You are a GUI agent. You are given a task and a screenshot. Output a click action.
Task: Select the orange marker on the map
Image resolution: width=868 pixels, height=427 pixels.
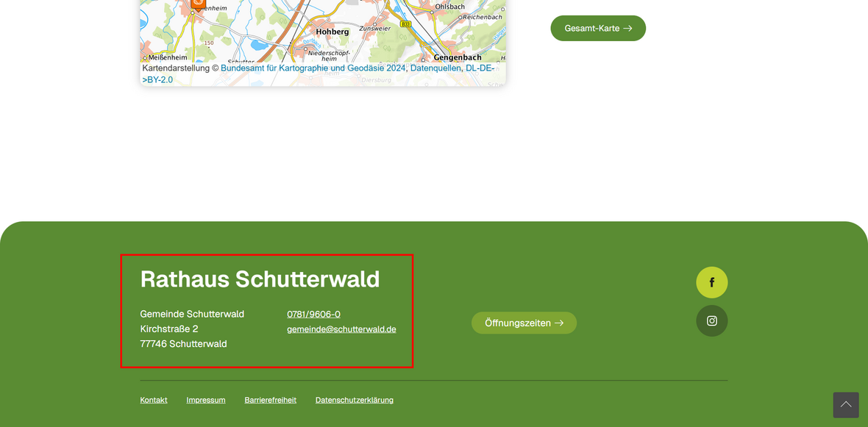tap(198, 4)
